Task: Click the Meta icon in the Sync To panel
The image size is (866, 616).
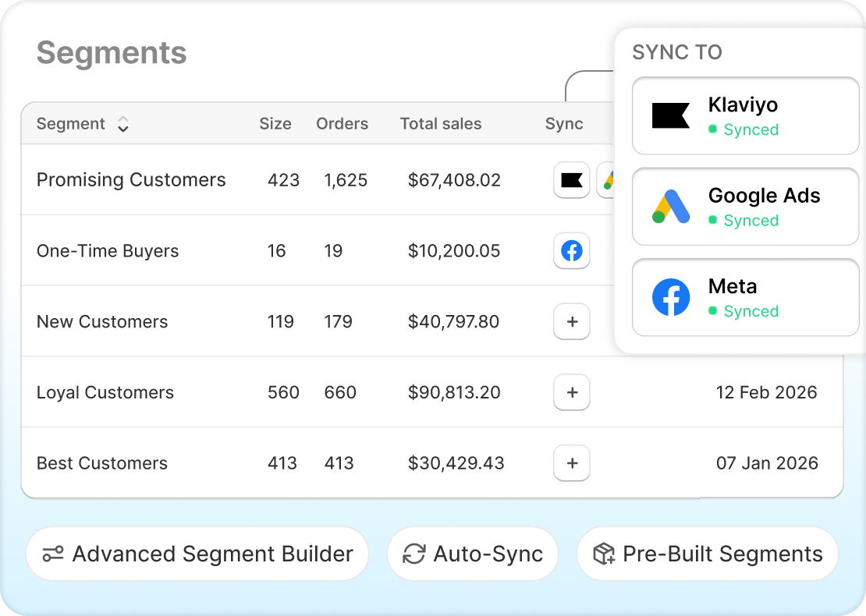Action: pyautogui.click(x=671, y=298)
